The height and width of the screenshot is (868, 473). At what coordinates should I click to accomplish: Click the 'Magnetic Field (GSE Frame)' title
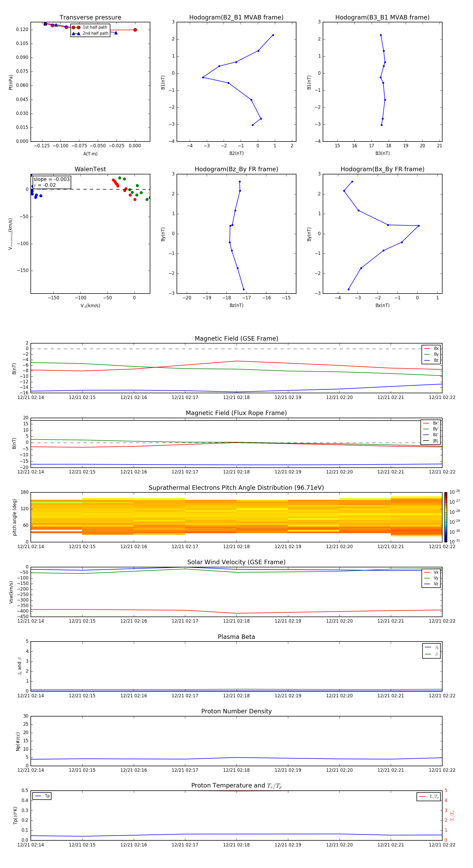236,339
